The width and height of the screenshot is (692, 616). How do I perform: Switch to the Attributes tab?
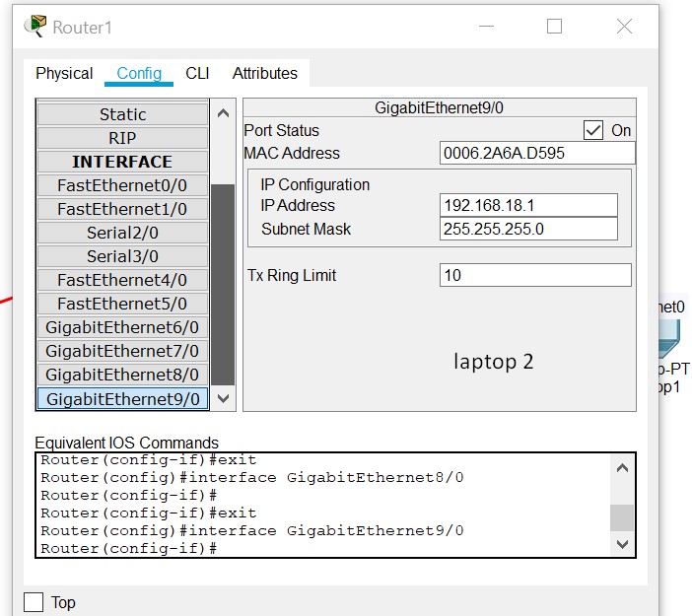click(x=264, y=73)
